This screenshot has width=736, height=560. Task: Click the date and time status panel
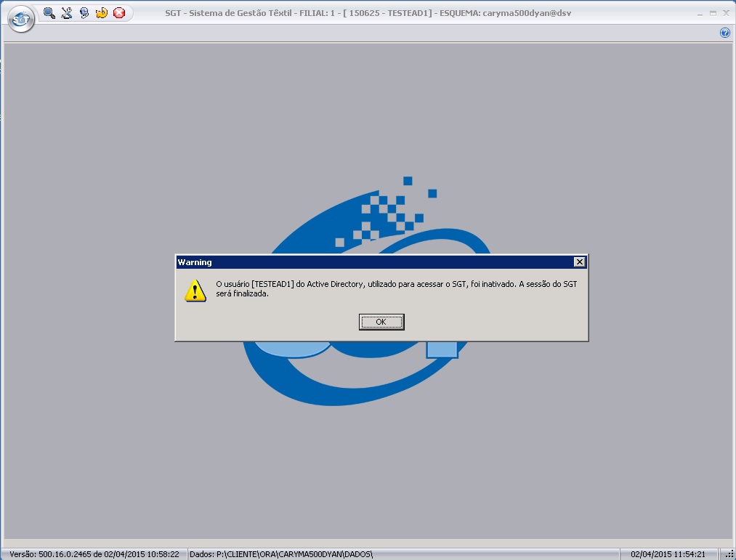point(668,554)
